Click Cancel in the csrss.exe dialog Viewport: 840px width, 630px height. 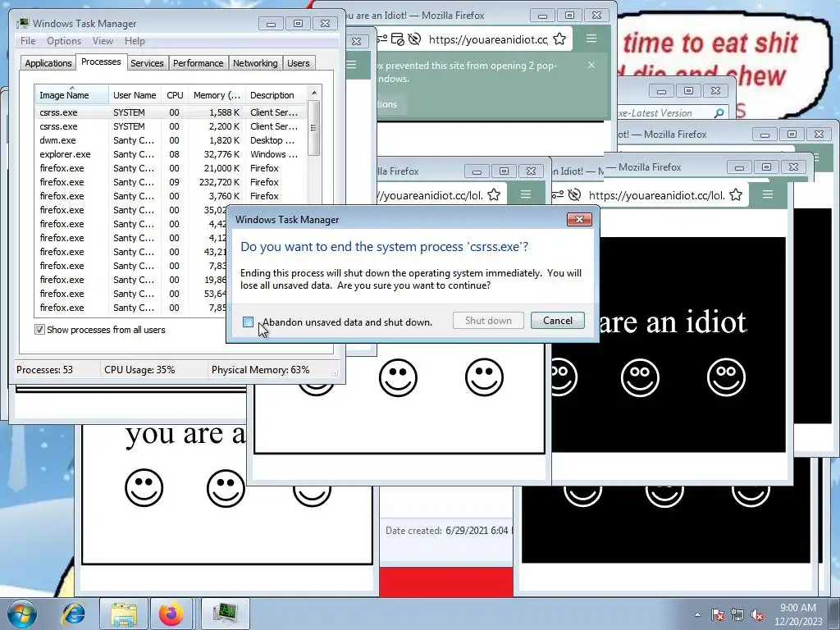[x=557, y=321]
